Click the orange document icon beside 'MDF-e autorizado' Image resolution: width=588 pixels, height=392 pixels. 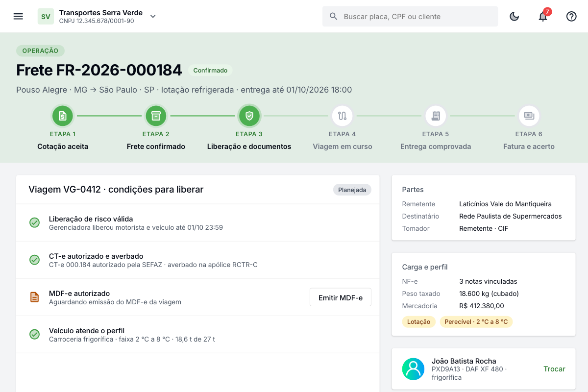(x=34, y=297)
